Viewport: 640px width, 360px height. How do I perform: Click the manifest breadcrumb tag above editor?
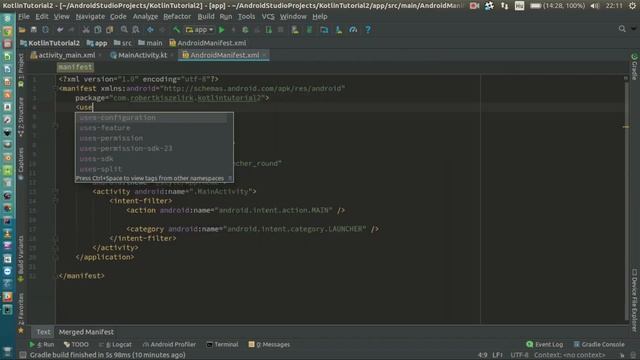[x=75, y=67]
